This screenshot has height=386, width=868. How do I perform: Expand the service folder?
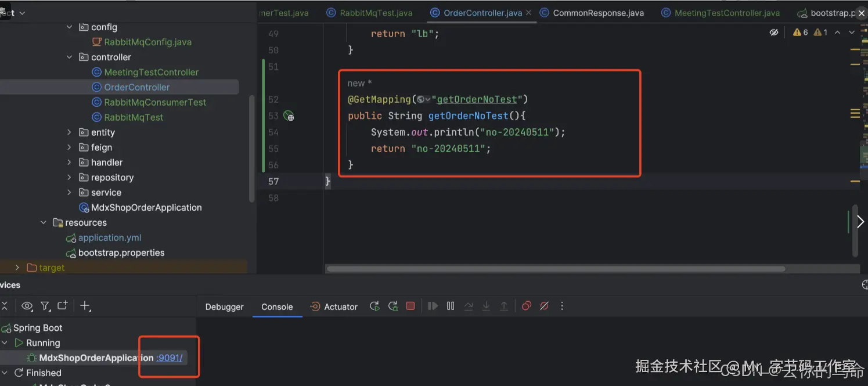click(70, 193)
